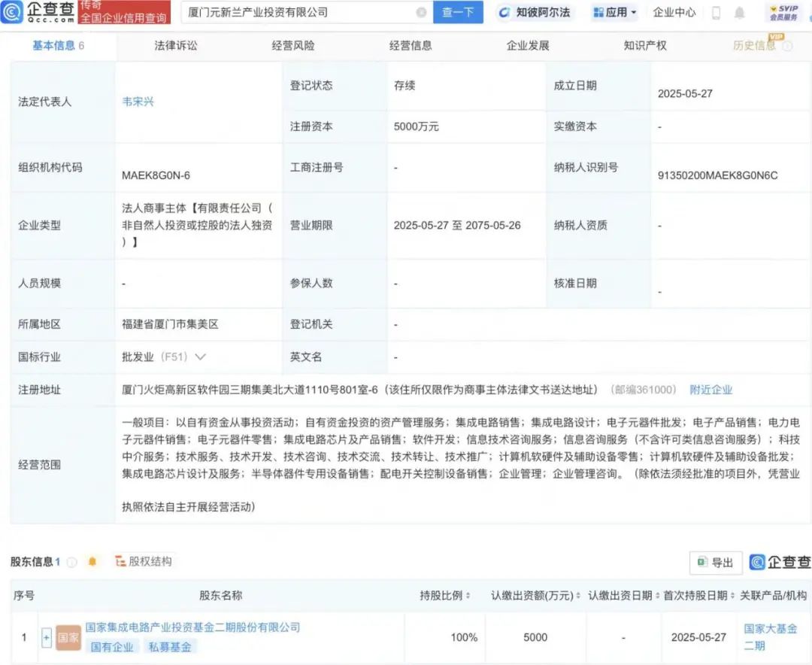Screen dimensions: 812x665
Task: Click the bell icon beside 股东信息
Action: coord(92,561)
